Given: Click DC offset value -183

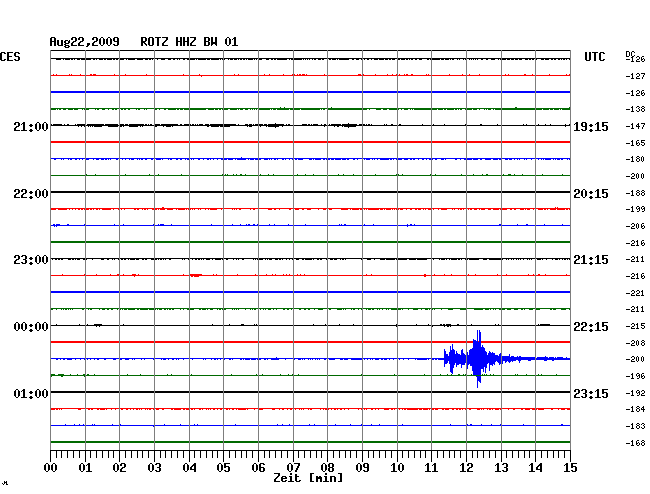Looking at the screenshot, I should pyautogui.click(x=635, y=426).
